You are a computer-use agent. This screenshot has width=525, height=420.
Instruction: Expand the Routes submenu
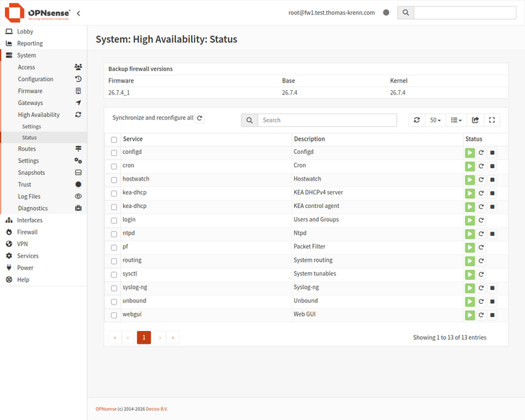click(x=43, y=148)
